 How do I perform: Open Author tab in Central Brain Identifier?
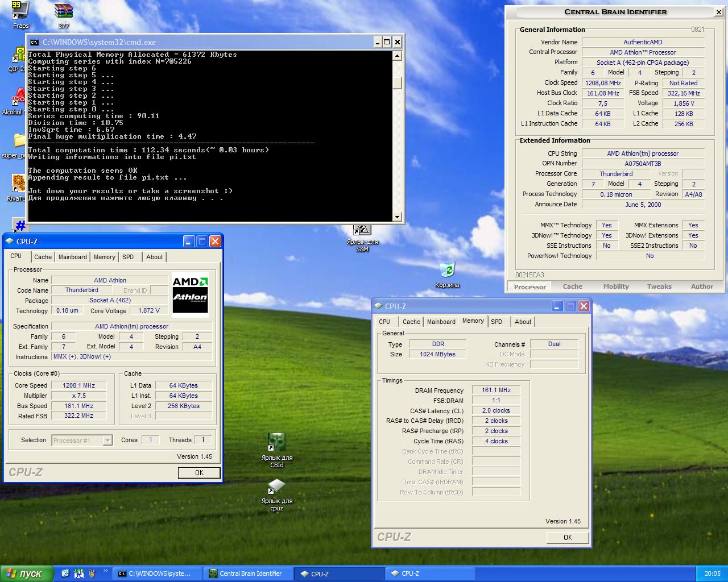coord(702,286)
